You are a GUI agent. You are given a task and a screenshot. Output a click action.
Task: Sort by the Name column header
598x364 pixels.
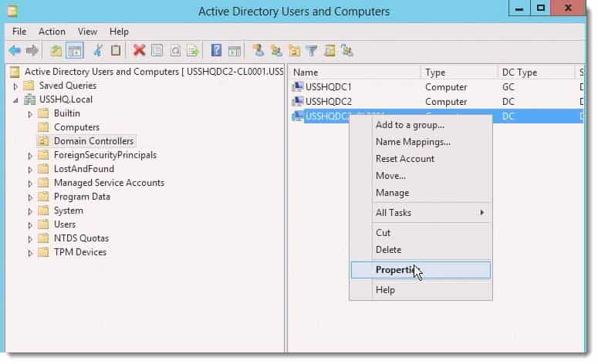point(355,72)
